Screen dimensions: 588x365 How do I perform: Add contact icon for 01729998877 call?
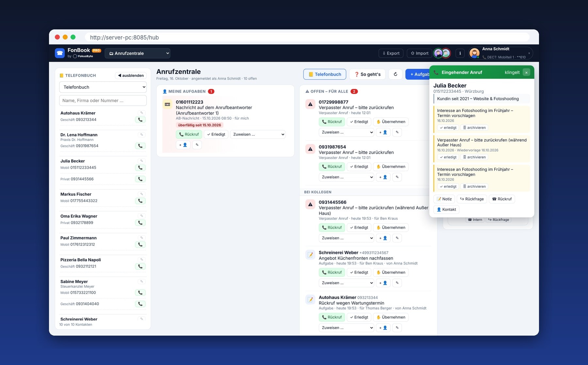pos(383,133)
